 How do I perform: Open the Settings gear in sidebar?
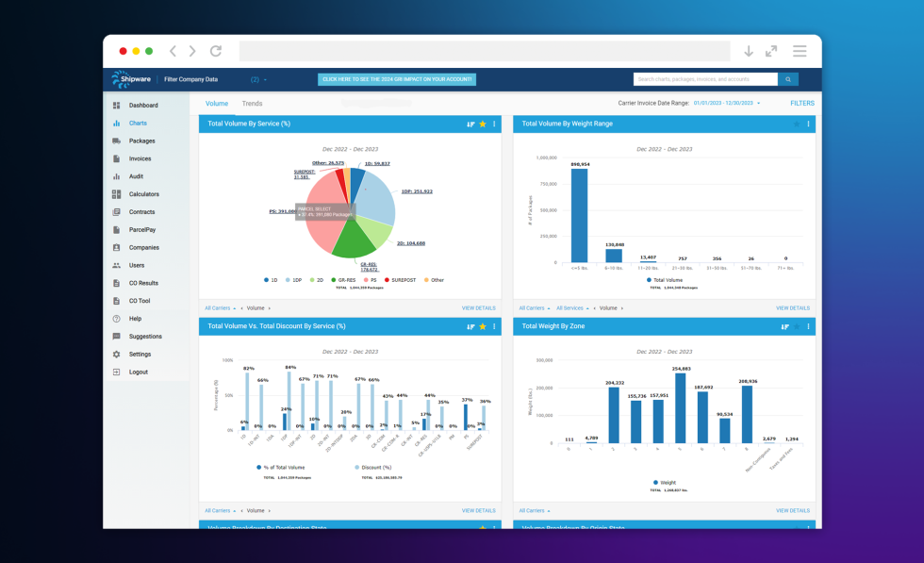[117, 355]
